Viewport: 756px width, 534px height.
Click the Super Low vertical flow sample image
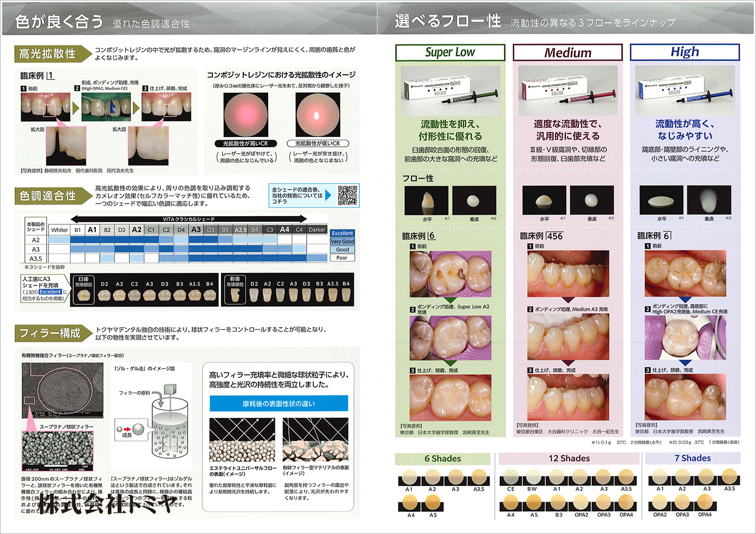[x=474, y=200]
